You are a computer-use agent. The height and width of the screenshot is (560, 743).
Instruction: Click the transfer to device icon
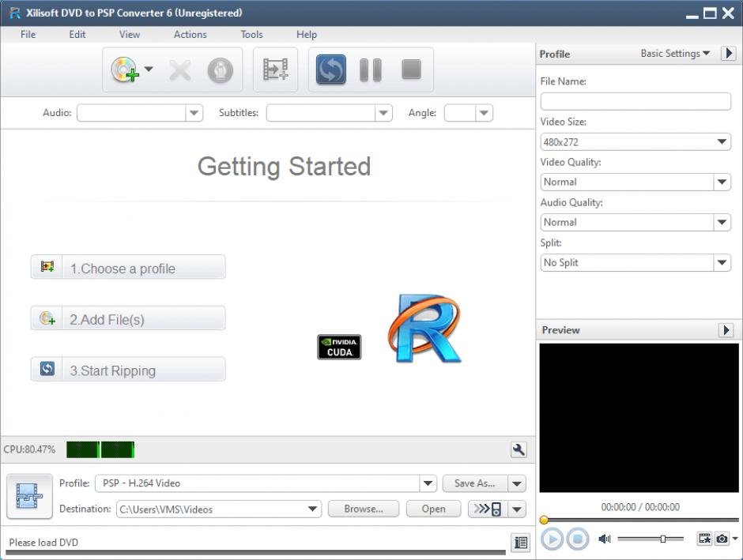[x=488, y=509]
